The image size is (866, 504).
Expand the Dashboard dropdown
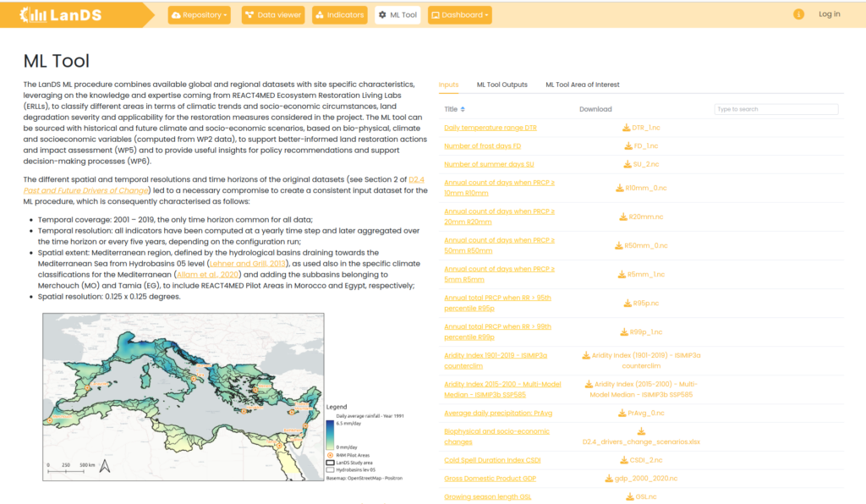tap(459, 15)
